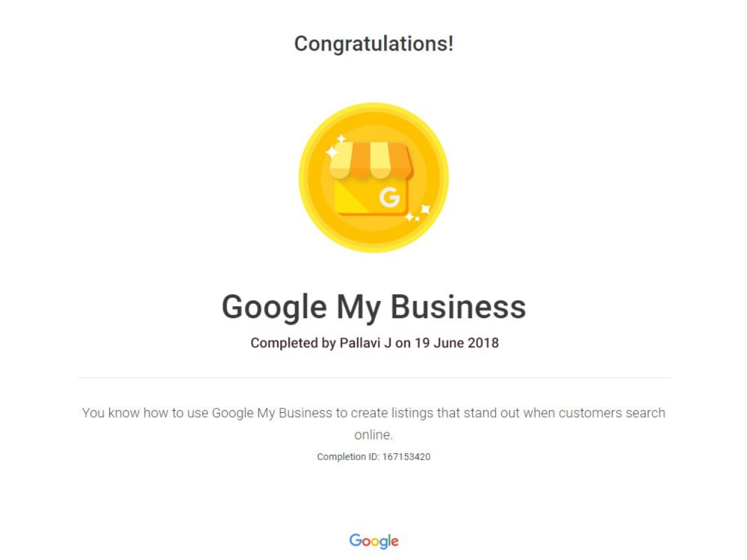Click the striped awning of the store icon
Screen dimensions: 747x560
coord(371,160)
